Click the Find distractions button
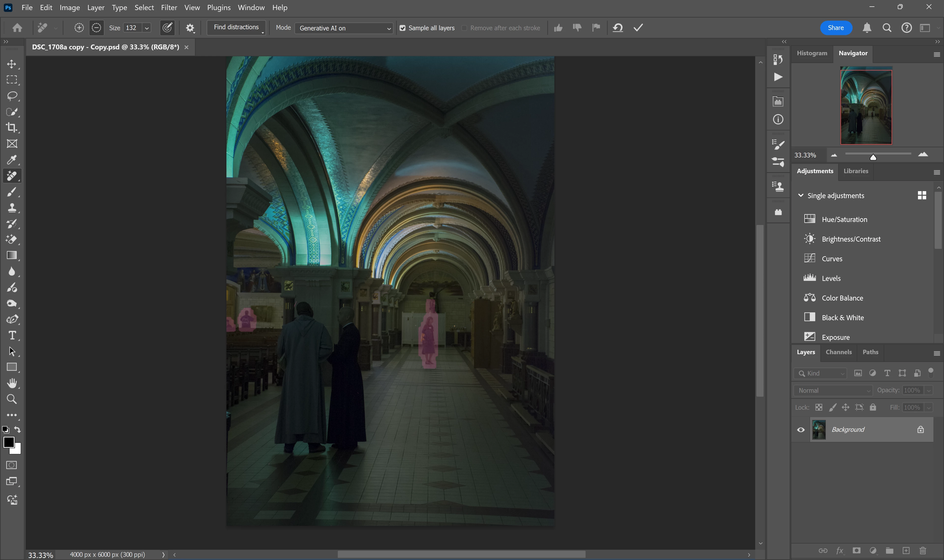944x560 pixels. (236, 28)
